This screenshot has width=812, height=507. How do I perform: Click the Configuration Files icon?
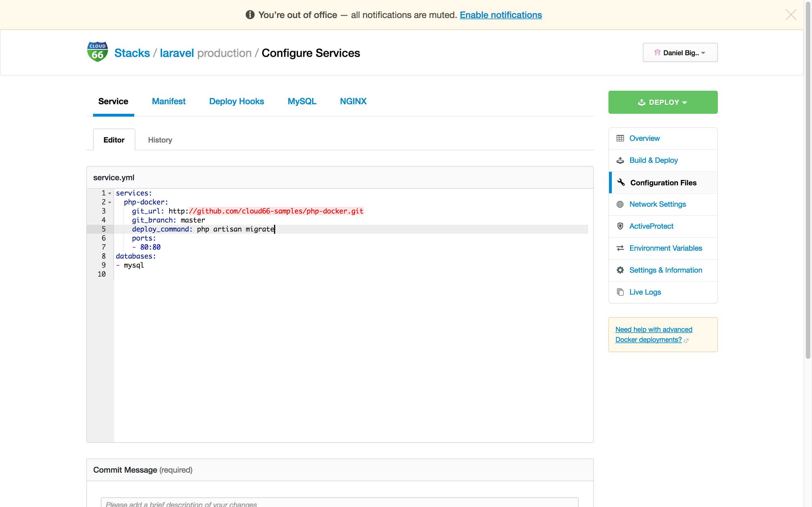point(621,183)
